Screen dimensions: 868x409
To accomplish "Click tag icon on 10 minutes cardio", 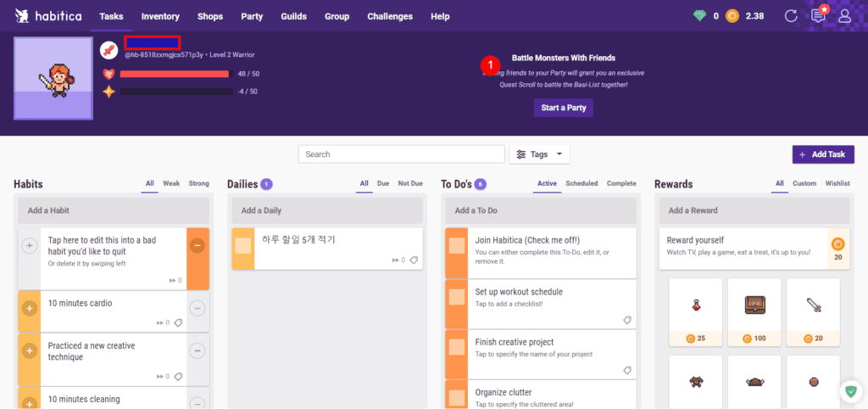I will click(178, 322).
